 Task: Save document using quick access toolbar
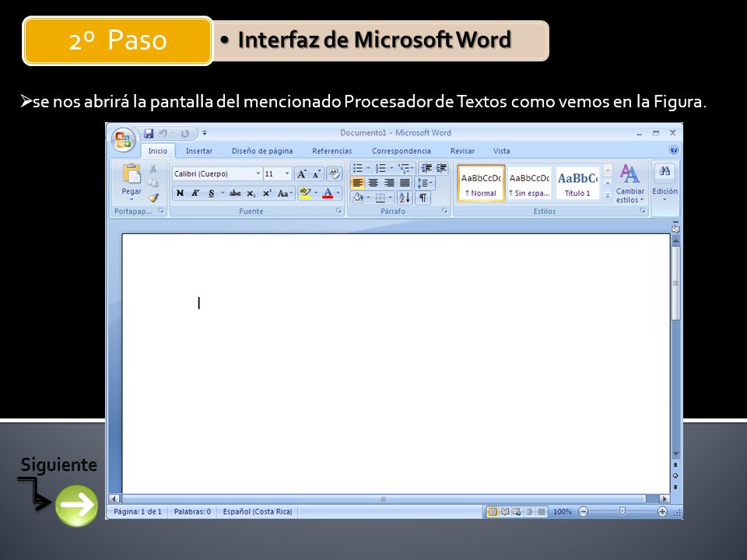(x=149, y=133)
